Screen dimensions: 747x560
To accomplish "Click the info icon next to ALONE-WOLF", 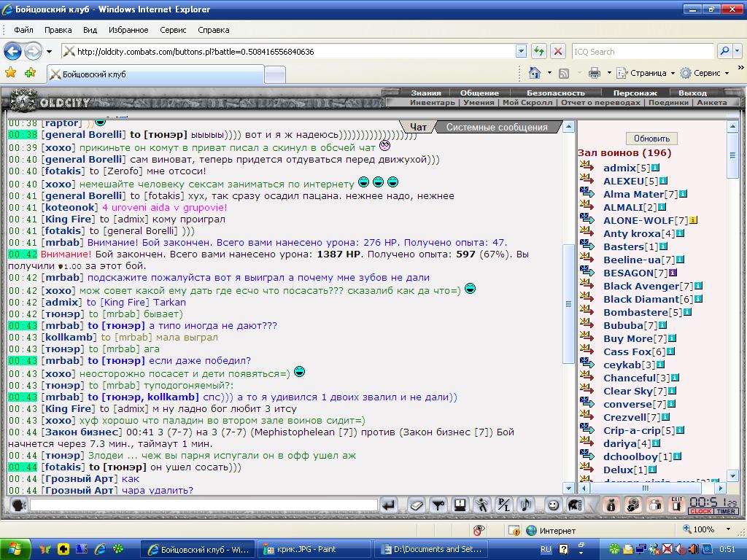I will coord(694,220).
